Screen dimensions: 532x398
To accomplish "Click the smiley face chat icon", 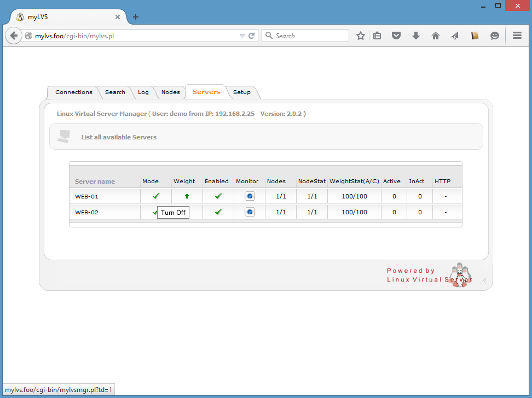I will [x=495, y=36].
